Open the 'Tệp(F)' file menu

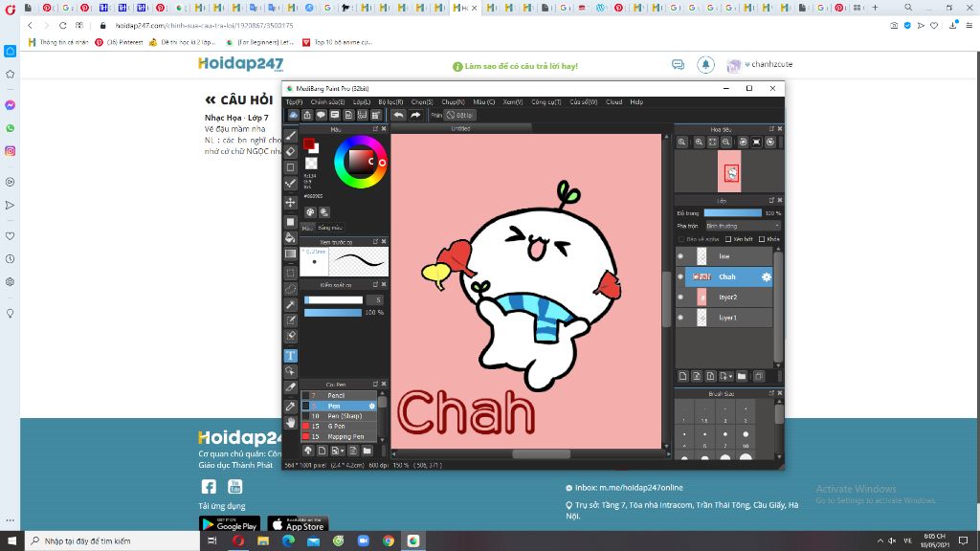click(295, 101)
